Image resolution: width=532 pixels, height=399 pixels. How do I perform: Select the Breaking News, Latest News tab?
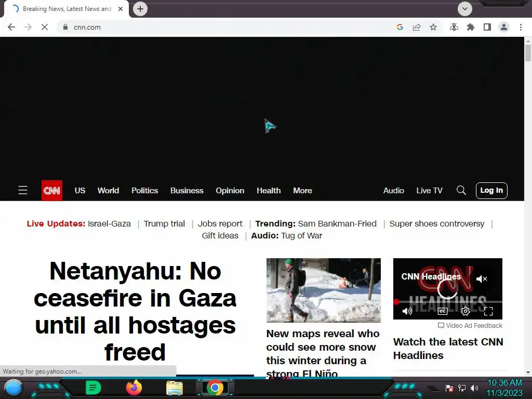point(67,9)
